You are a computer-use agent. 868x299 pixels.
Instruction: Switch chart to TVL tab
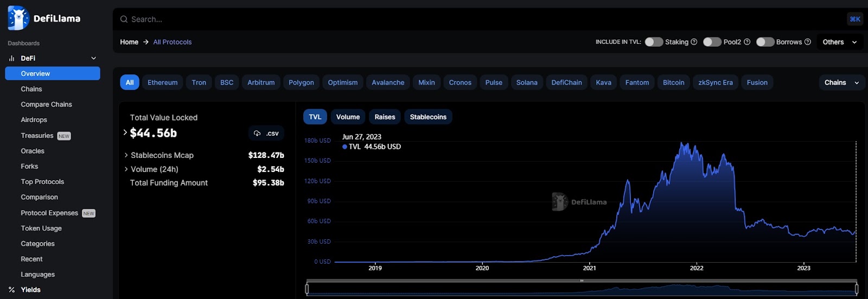[x=315, y=117]
